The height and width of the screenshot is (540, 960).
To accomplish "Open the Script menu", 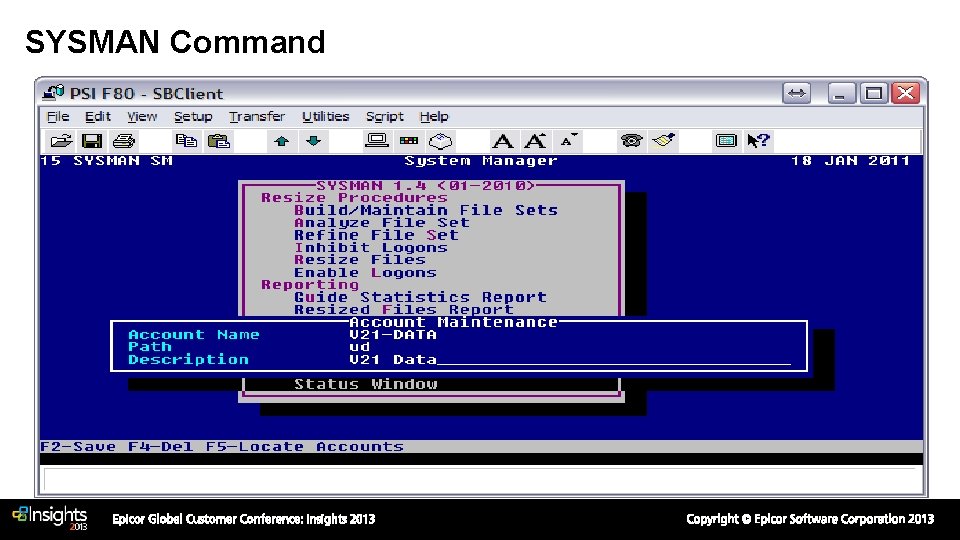I will [x=384, y=116].
